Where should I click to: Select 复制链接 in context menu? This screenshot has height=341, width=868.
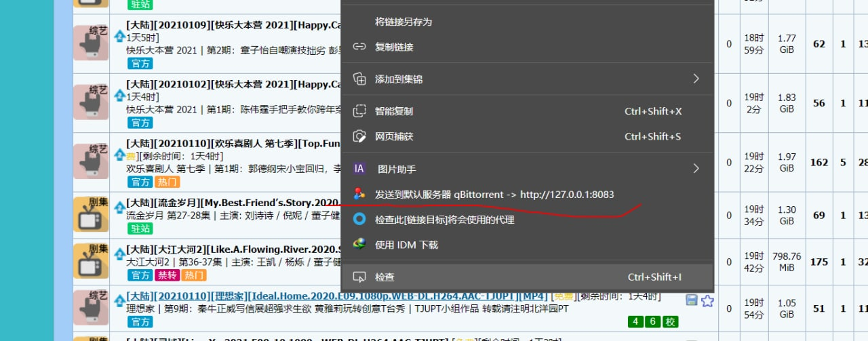coord(528,47)
